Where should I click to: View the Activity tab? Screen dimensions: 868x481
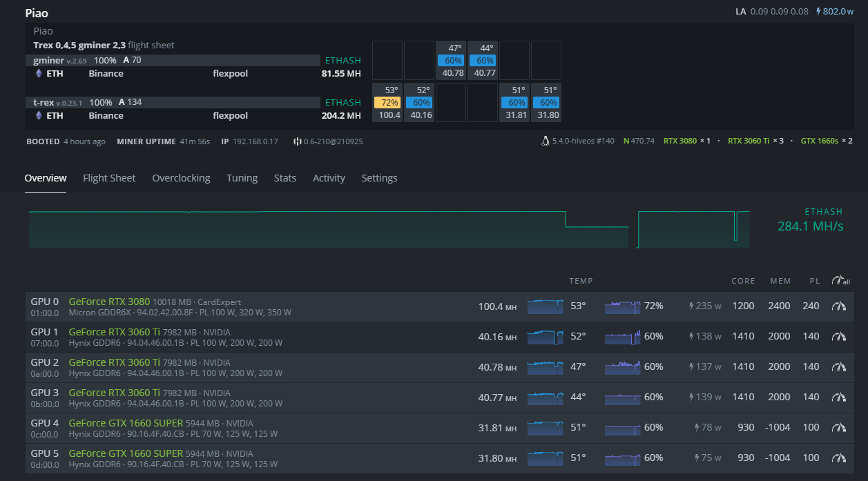click(329, 178)
